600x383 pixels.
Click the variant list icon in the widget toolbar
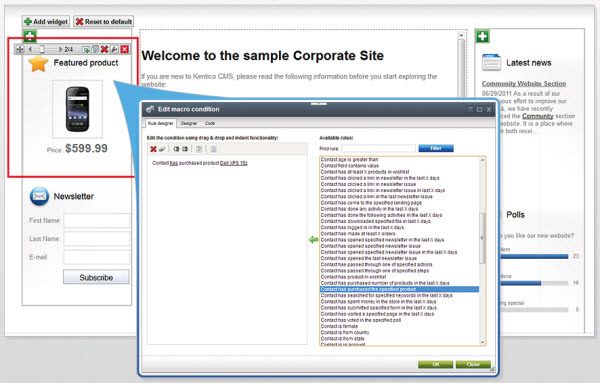coord(95,49)
